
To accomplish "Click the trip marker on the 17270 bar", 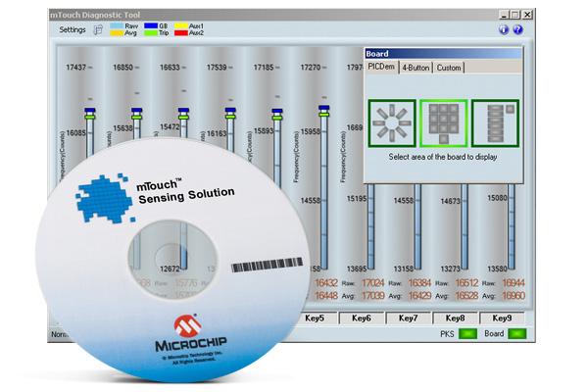I will click(322, 113).
